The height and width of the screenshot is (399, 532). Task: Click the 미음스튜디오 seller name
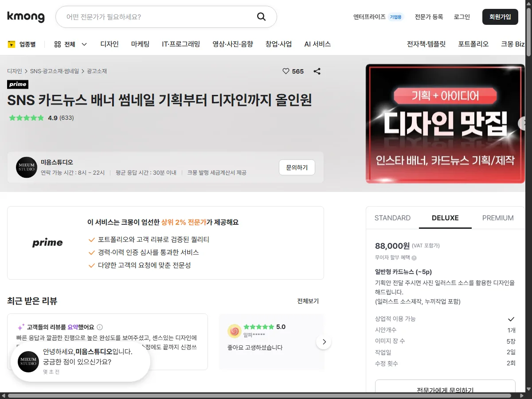point(57,162)
